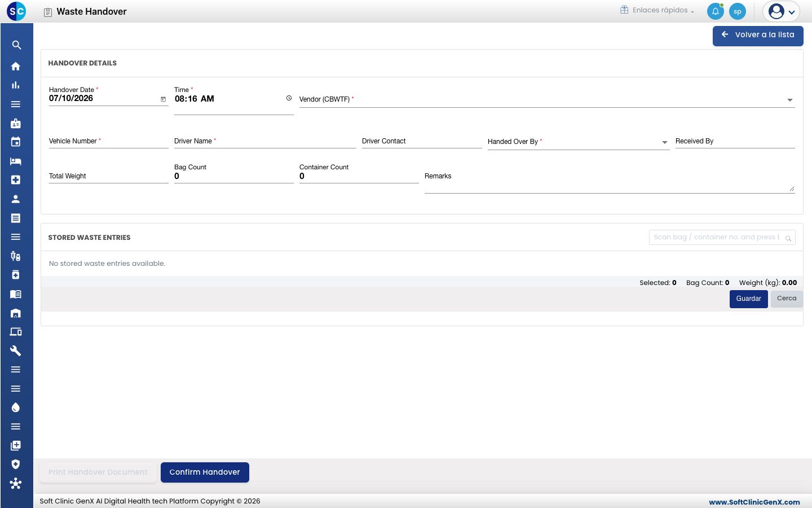Viewport: 812px width, 508px height.
Task: Click the Cerca button
Action: 787,299
